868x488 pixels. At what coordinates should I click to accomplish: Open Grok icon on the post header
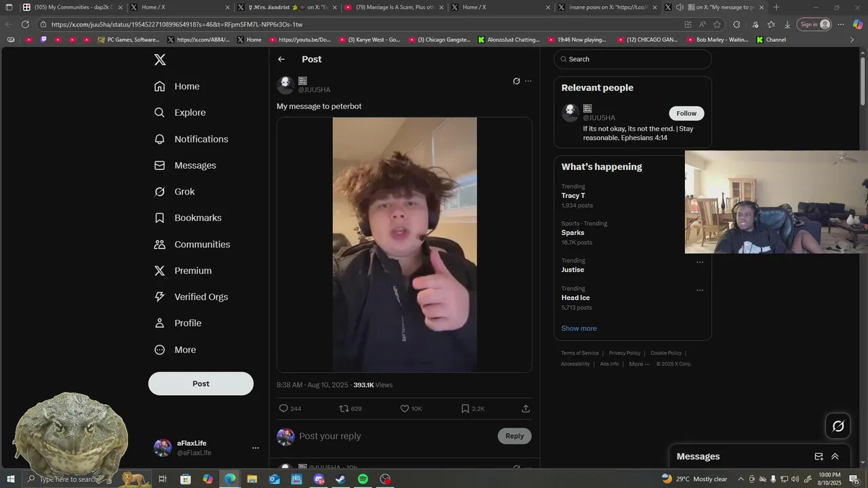[x=516, y=81]
